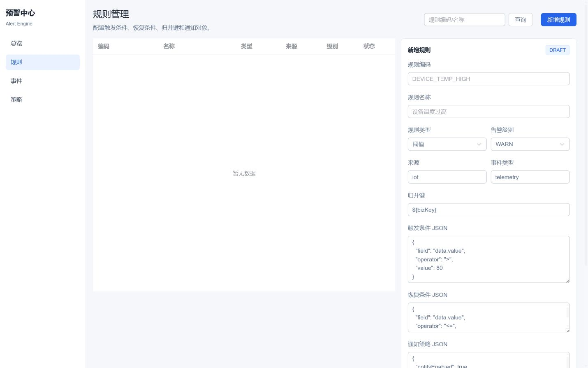Click the 状态 column header

coord(369,47)
